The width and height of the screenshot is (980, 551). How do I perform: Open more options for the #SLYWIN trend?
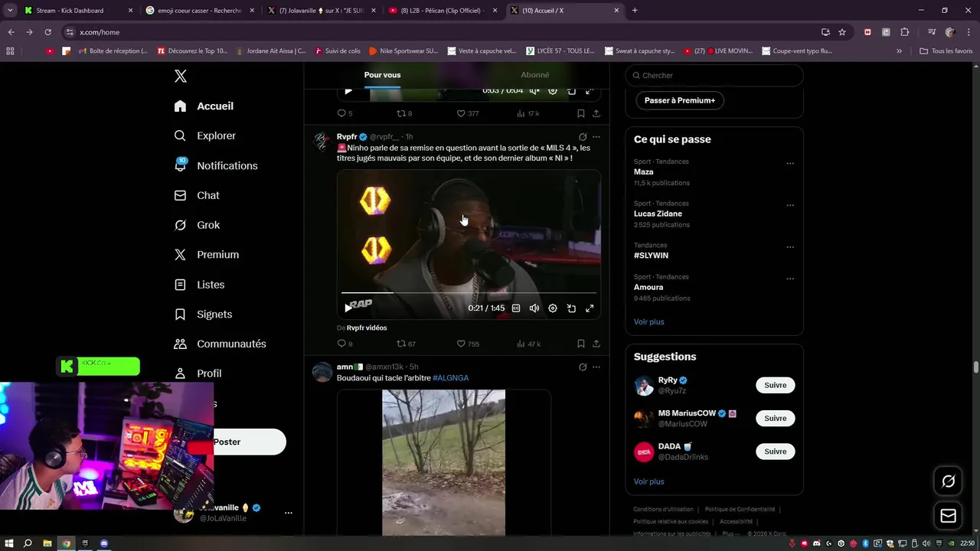click(790, 247)
